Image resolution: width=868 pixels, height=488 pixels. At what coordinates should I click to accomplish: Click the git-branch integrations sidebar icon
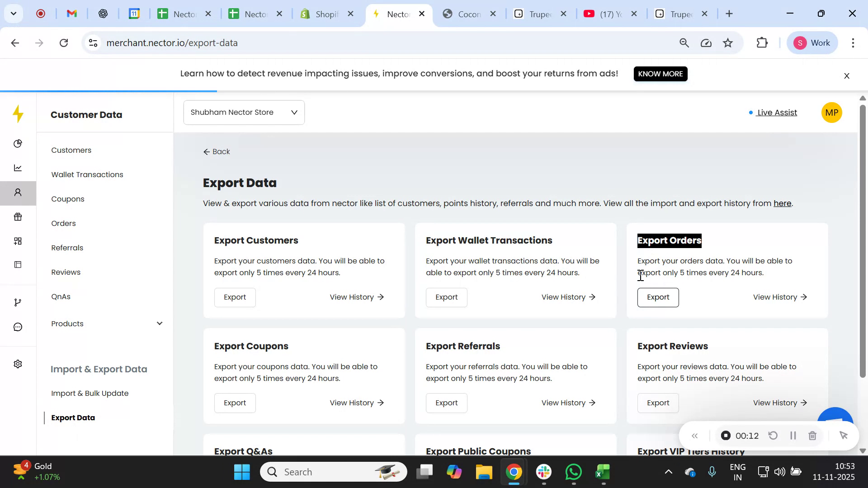(18, 302)
